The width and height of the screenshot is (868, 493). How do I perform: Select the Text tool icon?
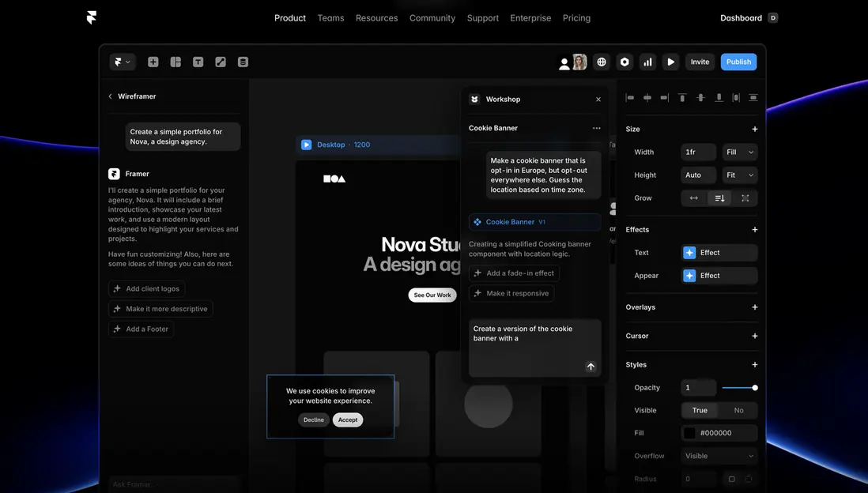[198, 62]
